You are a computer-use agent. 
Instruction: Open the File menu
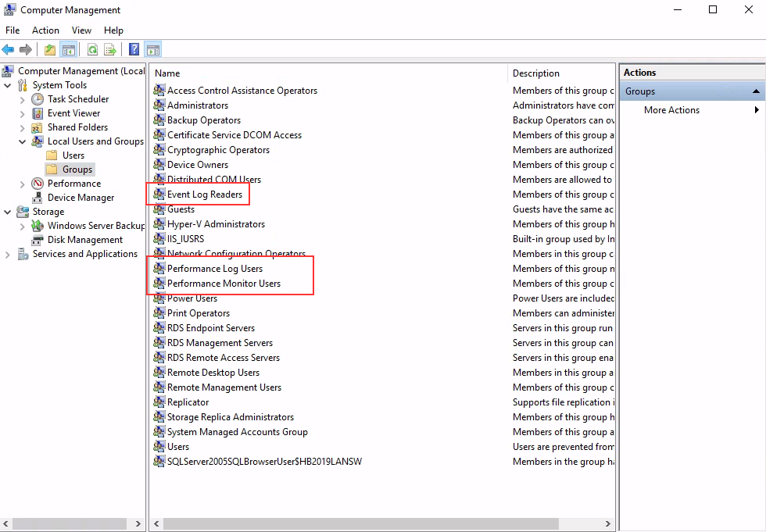pos(13,30)
